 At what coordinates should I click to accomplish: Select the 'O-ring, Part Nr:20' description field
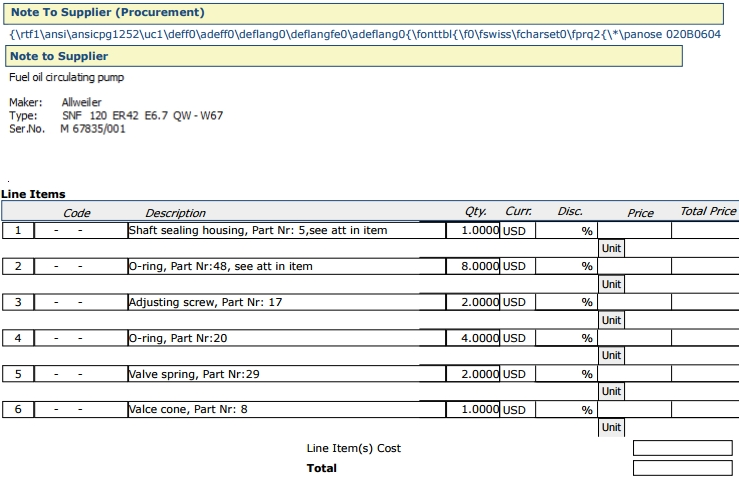tap(286, 338)
